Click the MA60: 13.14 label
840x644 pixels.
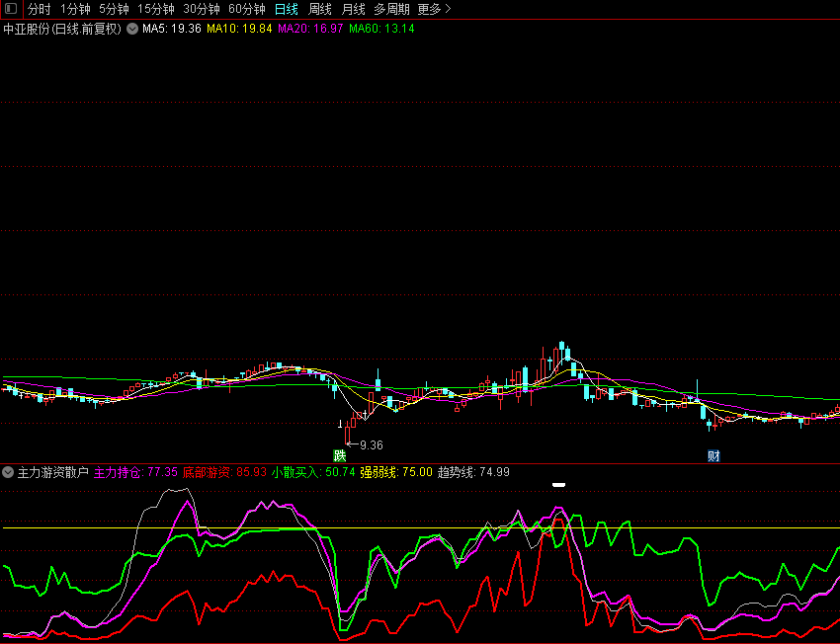pyautogui.click(x=382, y=29)
